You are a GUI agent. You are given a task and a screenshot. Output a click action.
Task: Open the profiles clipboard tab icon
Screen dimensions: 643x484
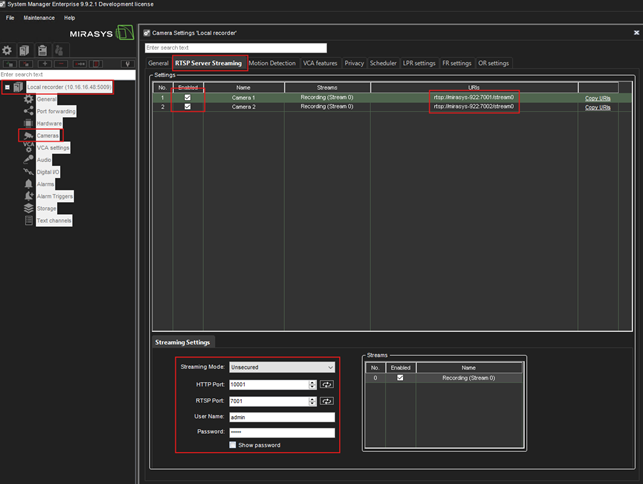pos(42,50)
